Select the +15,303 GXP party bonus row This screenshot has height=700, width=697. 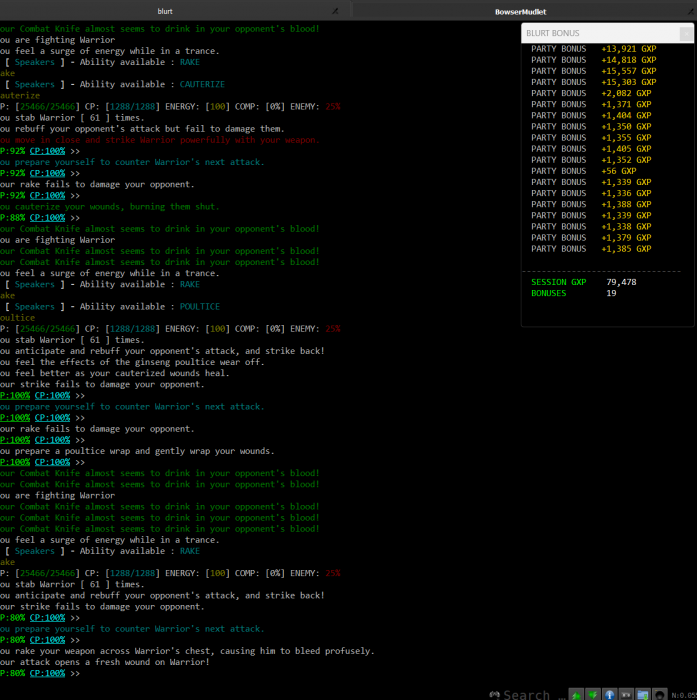pos(593,82)
